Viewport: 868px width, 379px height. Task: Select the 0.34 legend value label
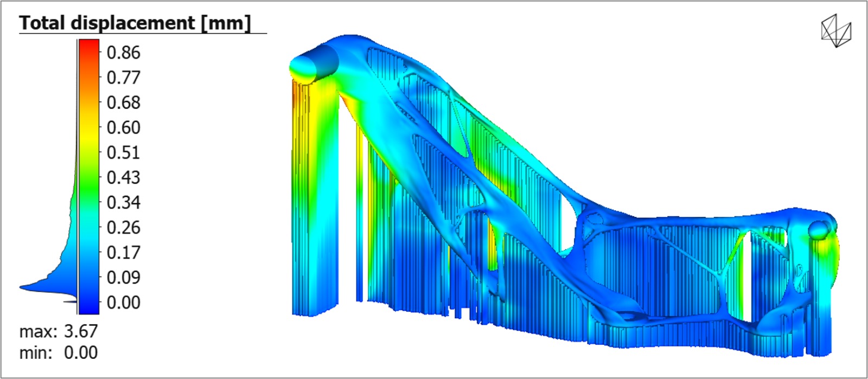coord(123,202)
